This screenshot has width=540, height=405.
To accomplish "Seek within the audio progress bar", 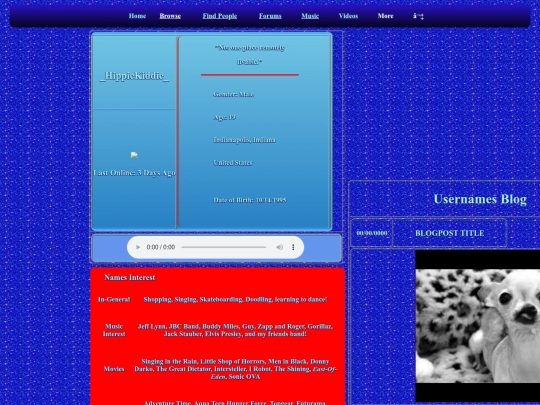I will (x=224, y=247).
